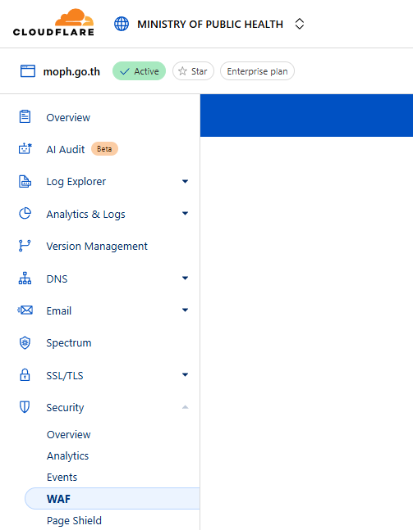Open Events under Security
The height and width of the screenshot is (530, 413).
(62, 477)
